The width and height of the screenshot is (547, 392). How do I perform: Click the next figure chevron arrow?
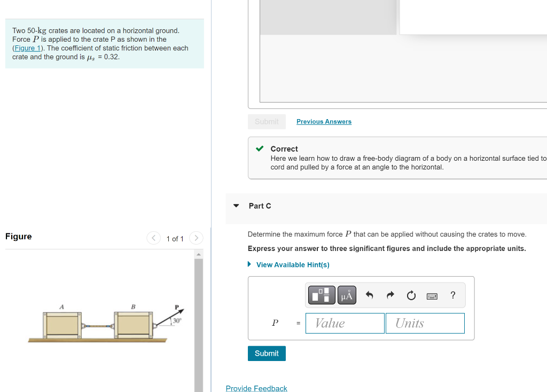click(x=196, y=238)
